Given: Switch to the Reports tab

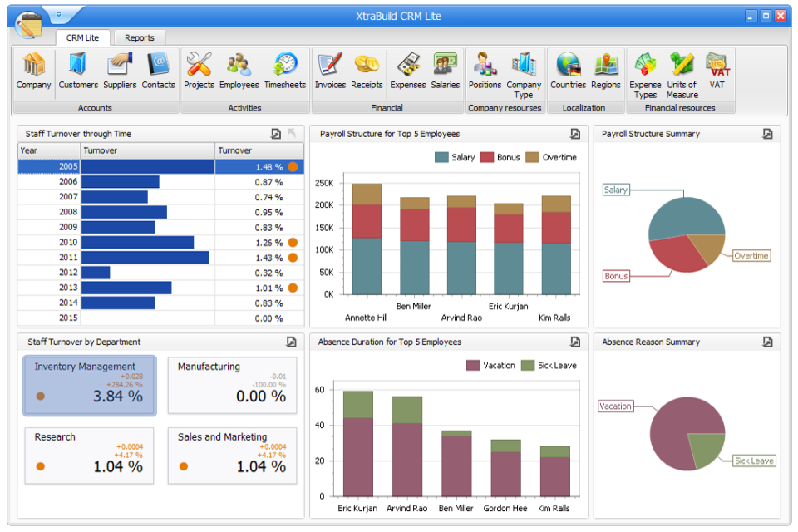Looking at the screenshot, I should [x=140, y=37].
